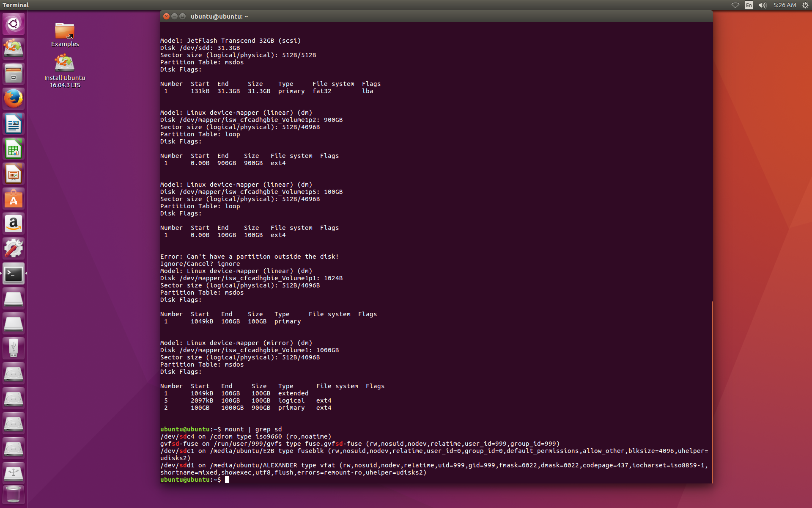Open the Files manager in the dock
This screenshot has height=508, width=812.
pyautogui.click(x=14, y=74)
